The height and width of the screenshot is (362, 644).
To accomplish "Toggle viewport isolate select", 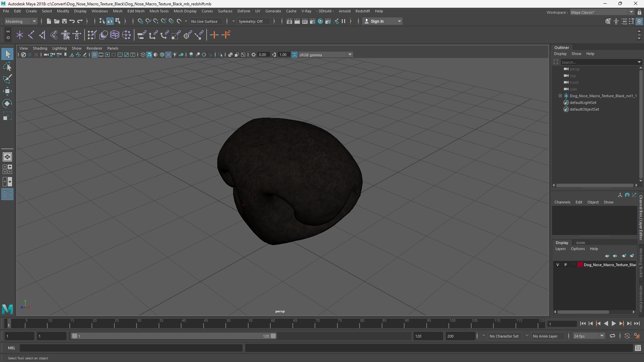I will [220, 55].
